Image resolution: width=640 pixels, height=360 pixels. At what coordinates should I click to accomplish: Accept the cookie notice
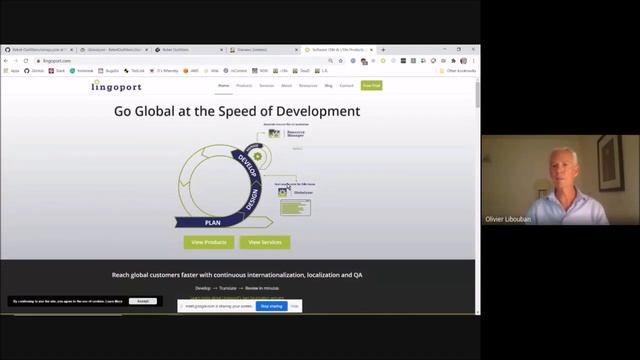tap(143, 301)
